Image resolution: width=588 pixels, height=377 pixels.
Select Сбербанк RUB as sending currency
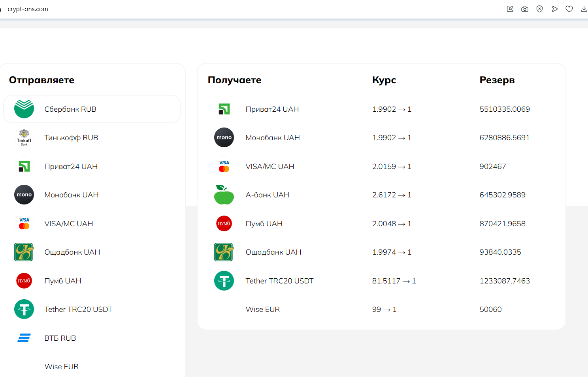92,109
